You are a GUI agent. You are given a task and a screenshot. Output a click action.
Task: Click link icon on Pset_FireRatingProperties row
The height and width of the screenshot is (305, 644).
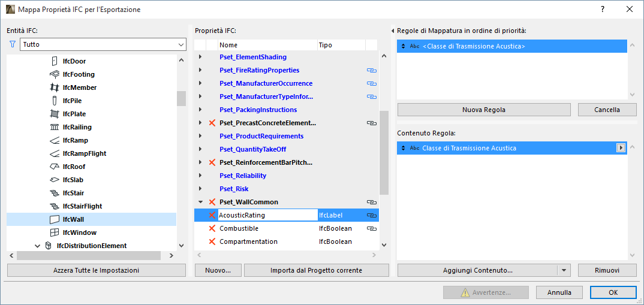coord(372,70)
